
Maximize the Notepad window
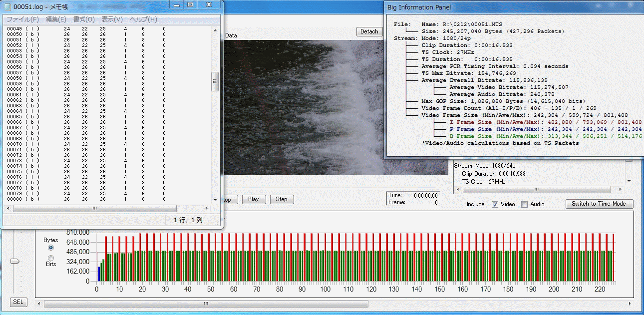(190, 4)
